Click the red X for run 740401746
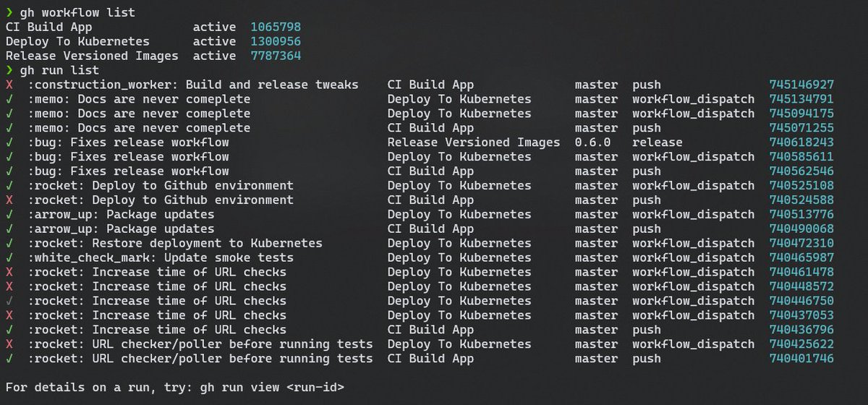Viewport: 868px width, 405px height. [x=9, y=359]
